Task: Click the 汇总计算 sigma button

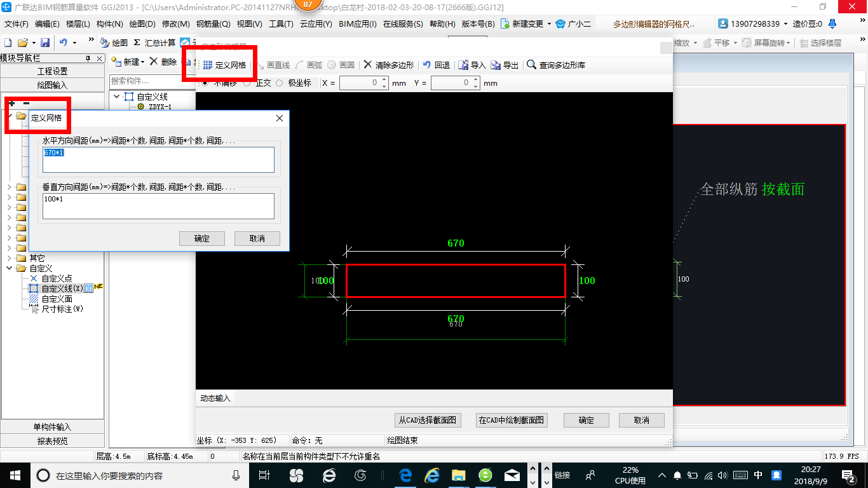Action: pyautogui.click(x=154, y=43)
